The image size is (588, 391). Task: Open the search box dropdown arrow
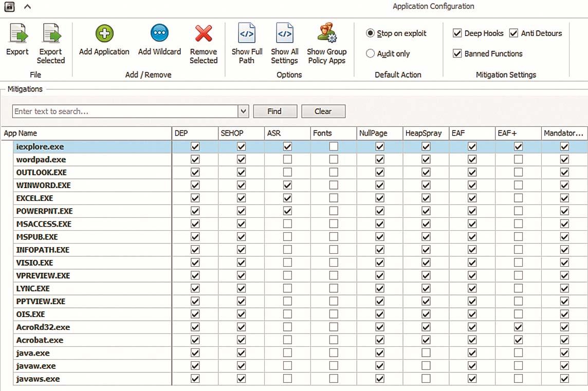244,111
